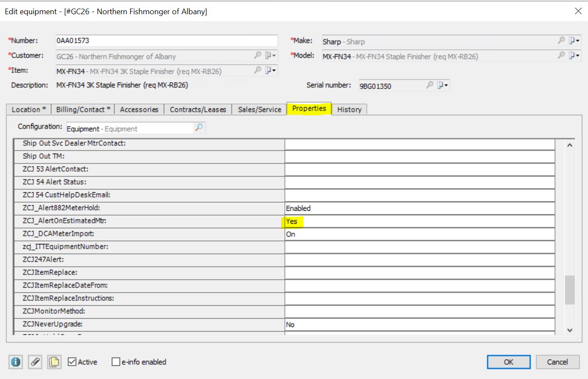Toggle the Active checkbox
Viewport: 588px width, 379px height.
72,362
